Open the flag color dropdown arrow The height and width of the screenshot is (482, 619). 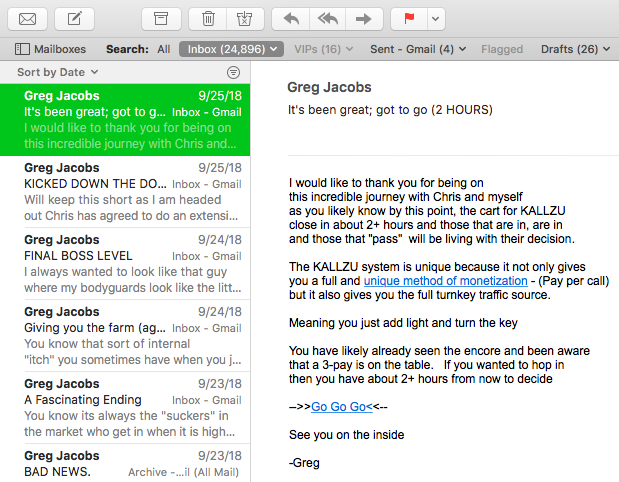pos(435,18)
